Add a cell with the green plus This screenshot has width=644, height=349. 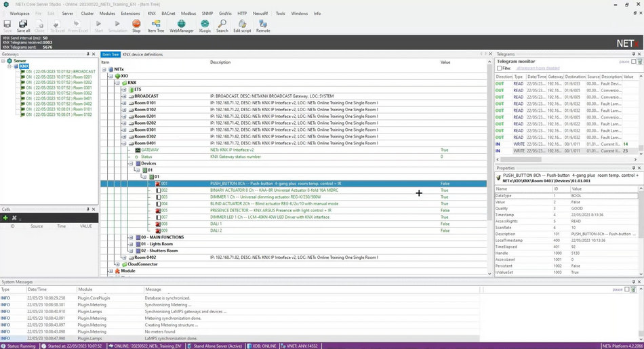point(5,218)
